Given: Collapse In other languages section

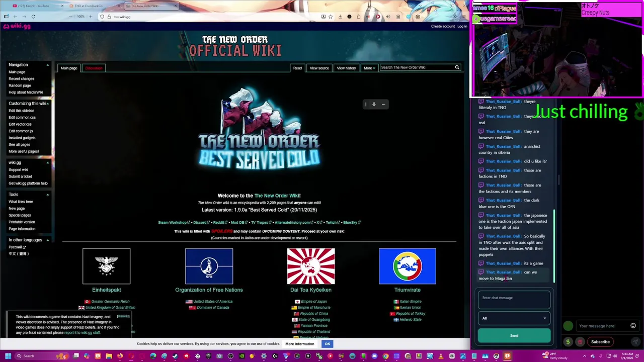Looking at the screenshot, I should 48,240.
